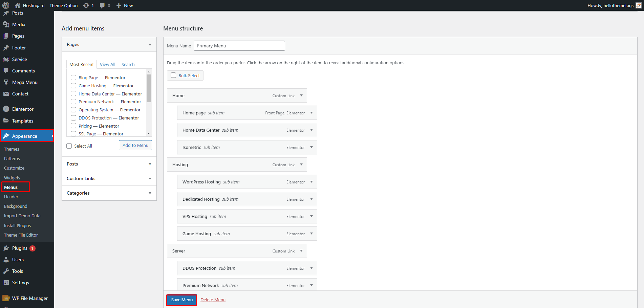Click the Footer pin icon
Image resolution: width=644 pixels, height=308 pixels.
(x=6, y=48)
